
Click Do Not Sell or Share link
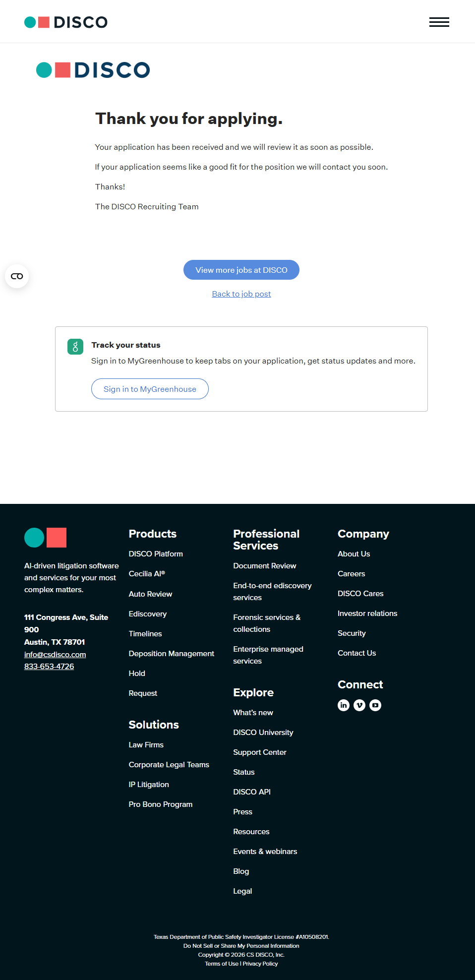[241, 946]
